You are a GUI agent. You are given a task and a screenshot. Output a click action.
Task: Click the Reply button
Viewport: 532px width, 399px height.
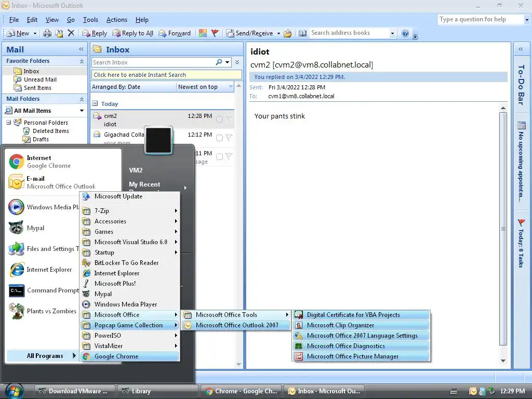[95, 33]
